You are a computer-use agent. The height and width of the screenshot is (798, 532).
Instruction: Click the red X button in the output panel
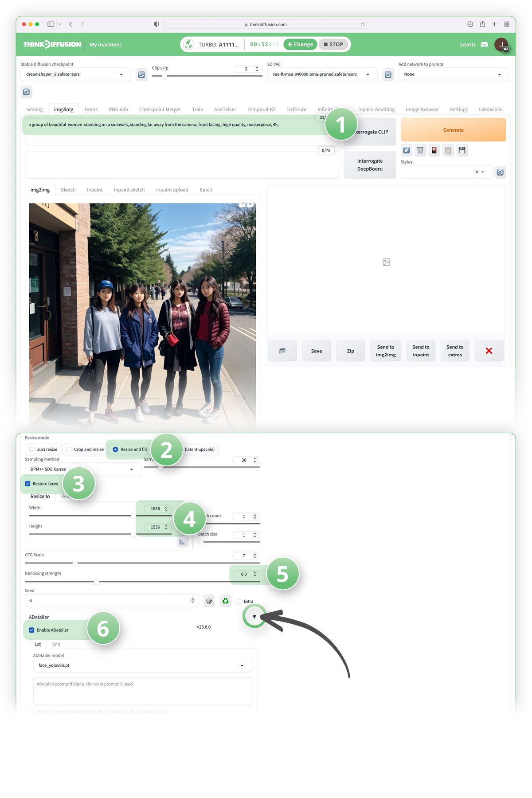(x=489, y=351)
